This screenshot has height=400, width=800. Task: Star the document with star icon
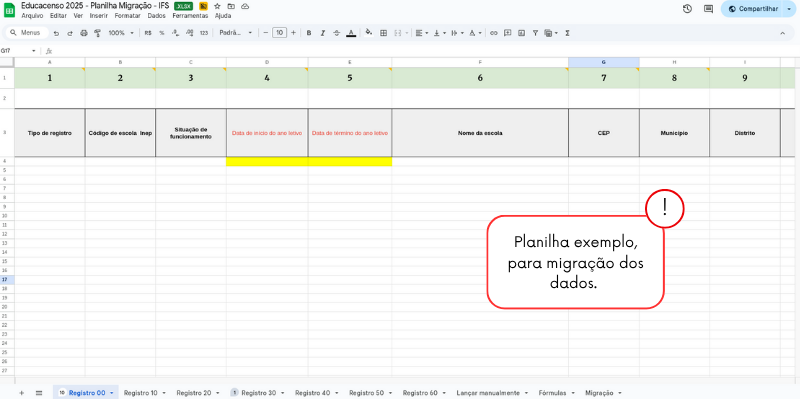(217, 6)
